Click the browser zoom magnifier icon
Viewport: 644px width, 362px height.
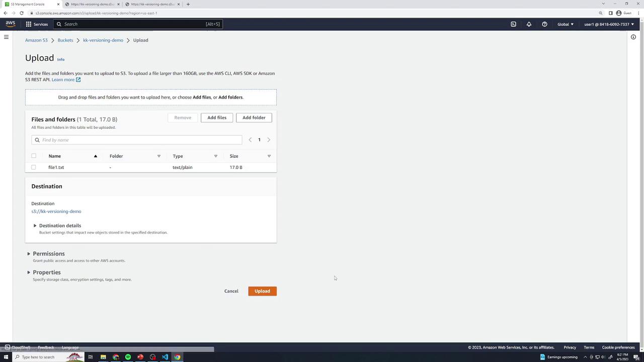pyautogui.click(x=600, y=13)
